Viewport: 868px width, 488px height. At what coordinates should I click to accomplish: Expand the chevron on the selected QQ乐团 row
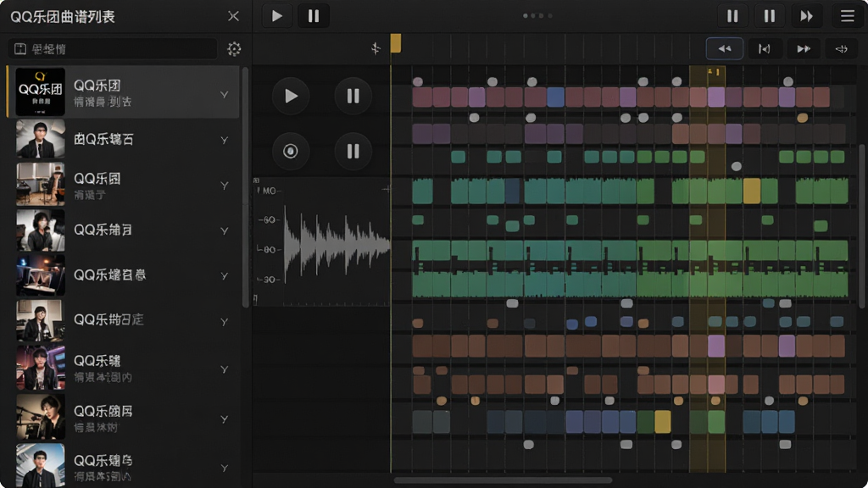(x=224, y=95)
